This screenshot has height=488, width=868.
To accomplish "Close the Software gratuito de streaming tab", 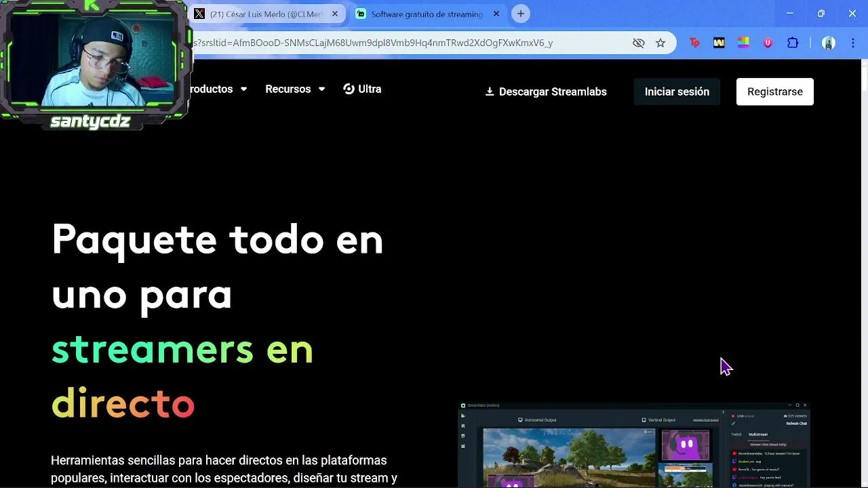I will point(496,14).
